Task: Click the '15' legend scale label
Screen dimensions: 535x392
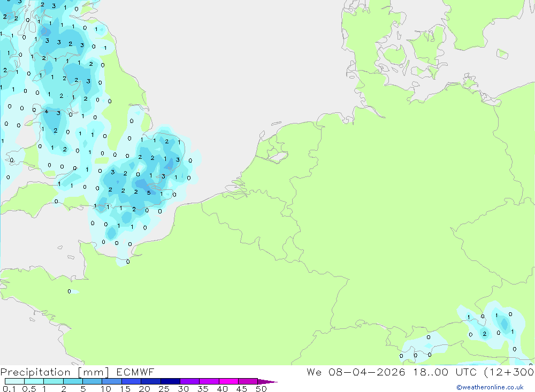Action: coord(125,389)
